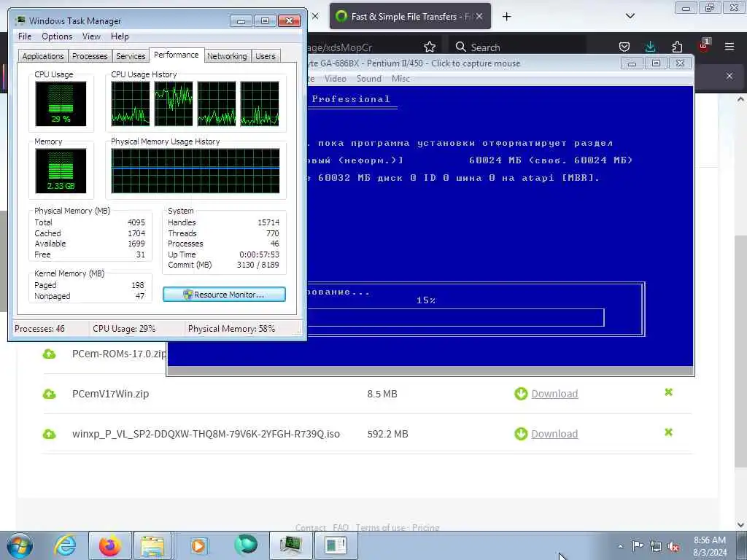This screenshot has height=560, width=747.
Task: Download PCemV17Win.zip via its Download link
Action: click(x=554, y=394)
